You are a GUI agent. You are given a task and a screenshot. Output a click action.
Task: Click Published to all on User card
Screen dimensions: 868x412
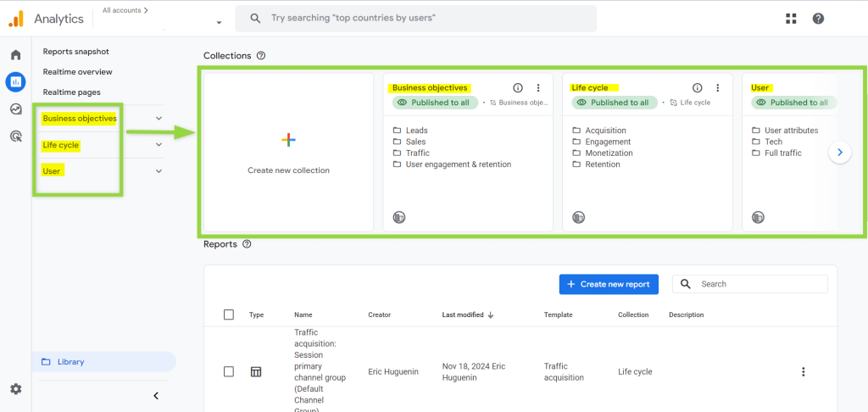pyautogui.click(x=793, y=103)
